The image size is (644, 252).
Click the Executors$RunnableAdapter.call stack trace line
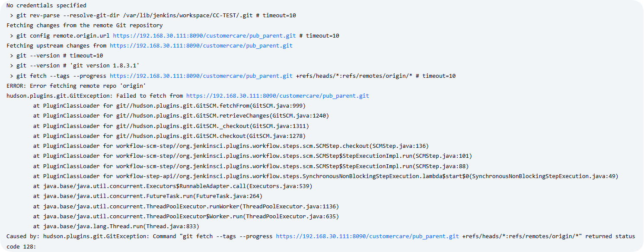[172, 186]
